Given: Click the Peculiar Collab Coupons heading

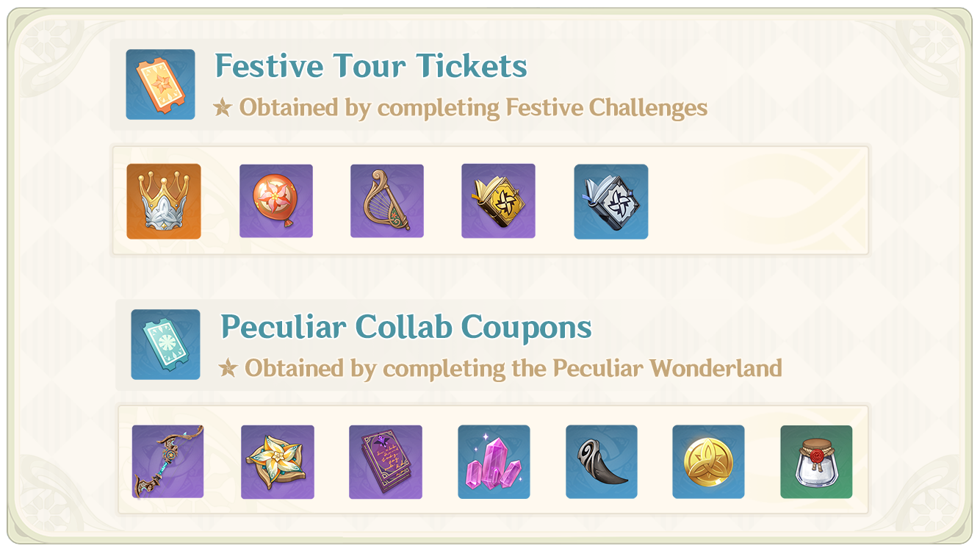Looking at the screenshot, I should coord(406,327).
